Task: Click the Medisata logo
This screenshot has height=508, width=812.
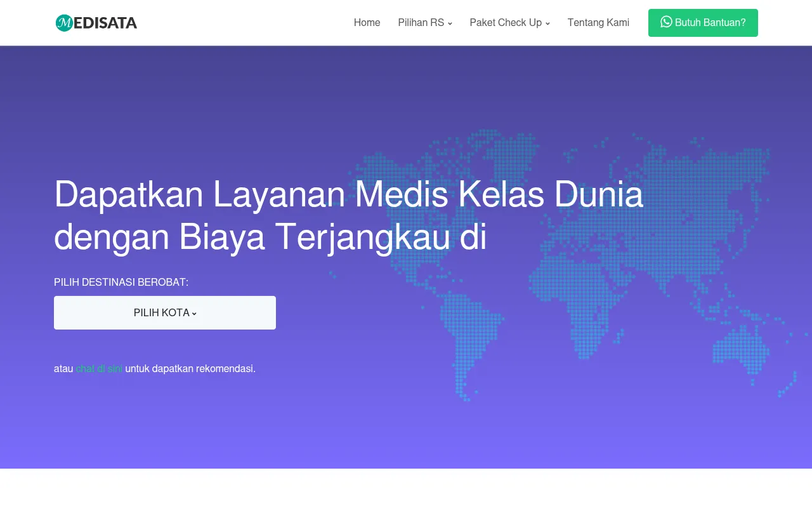Action: [x=96, y=23]
